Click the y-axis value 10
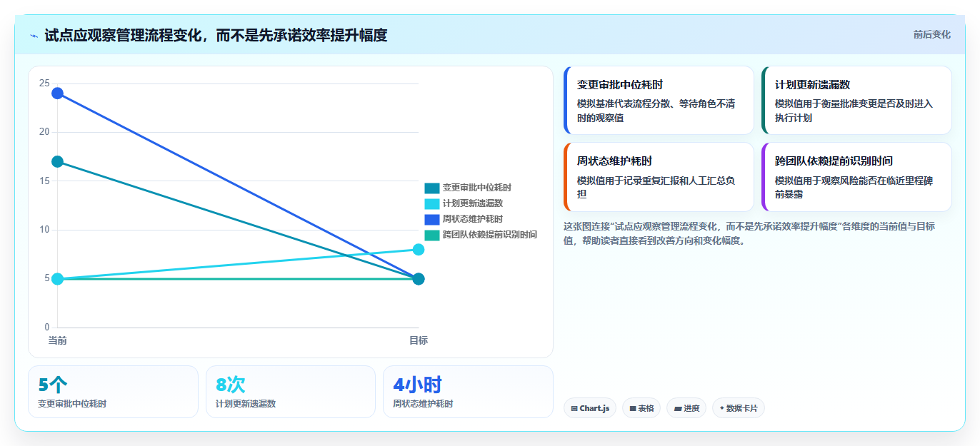Screen dimensions: 980x446 pos(44,230)
